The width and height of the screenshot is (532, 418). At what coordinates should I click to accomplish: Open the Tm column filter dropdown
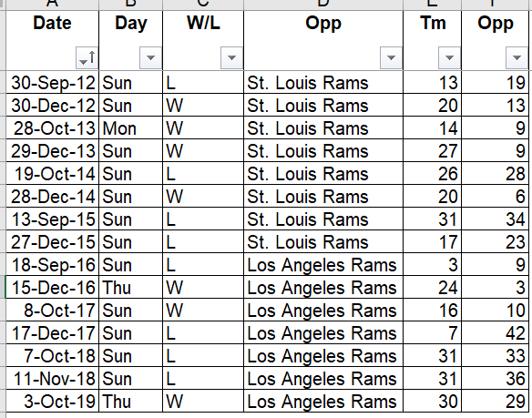[x=449, y=57]
